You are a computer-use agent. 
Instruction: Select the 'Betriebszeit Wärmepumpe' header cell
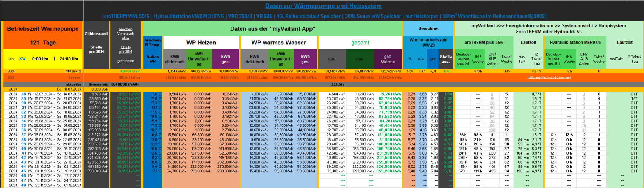(x=42, y=29)
